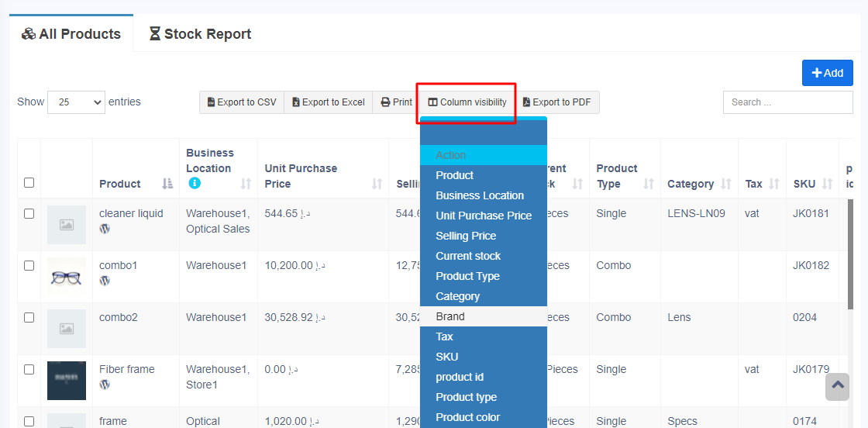Export the table to CSV
868x428 pixels.
(x=242, y=102)
